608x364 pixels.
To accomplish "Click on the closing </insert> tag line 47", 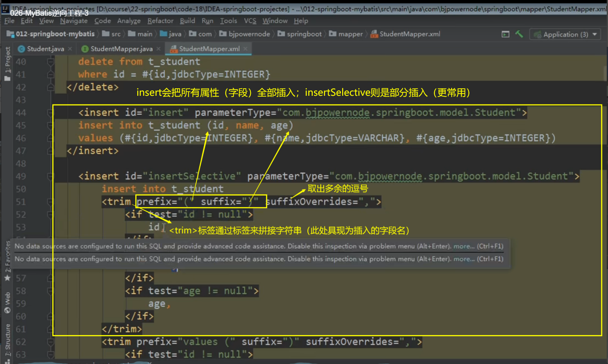I will pos(92,150).
